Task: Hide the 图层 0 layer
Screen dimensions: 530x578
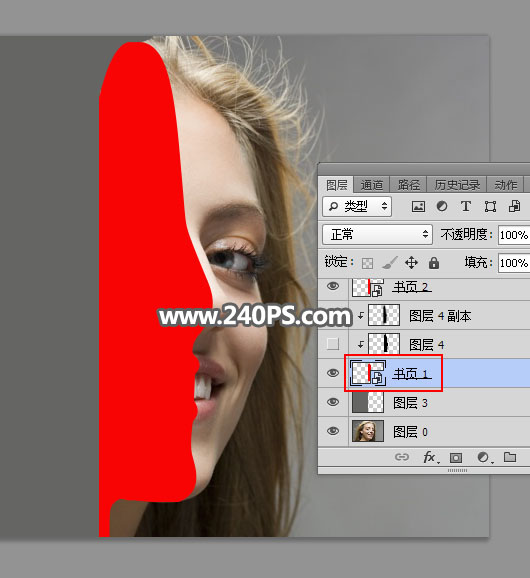Action: [333, 431]
